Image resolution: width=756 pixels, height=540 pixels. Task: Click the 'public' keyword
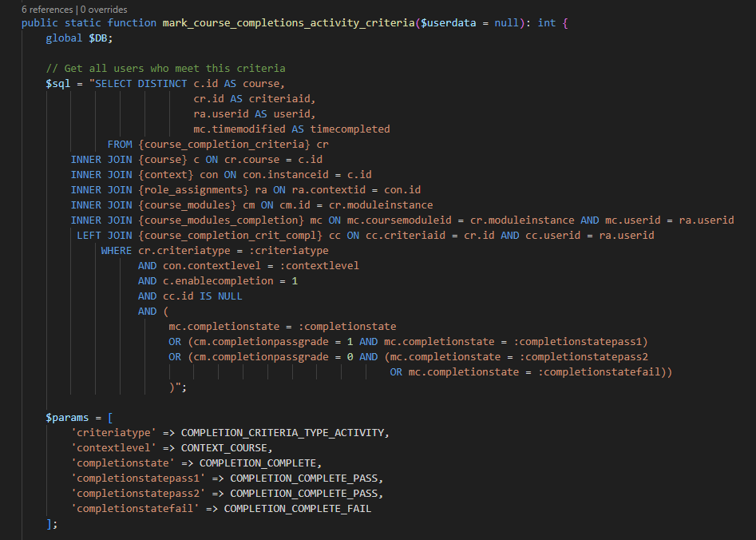tap(40, 22)
